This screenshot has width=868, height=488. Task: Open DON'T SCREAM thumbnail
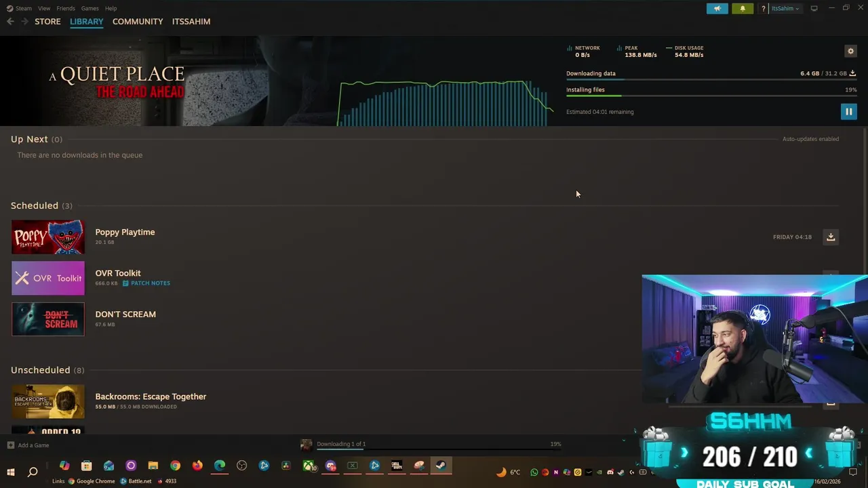tap(48, 319)
